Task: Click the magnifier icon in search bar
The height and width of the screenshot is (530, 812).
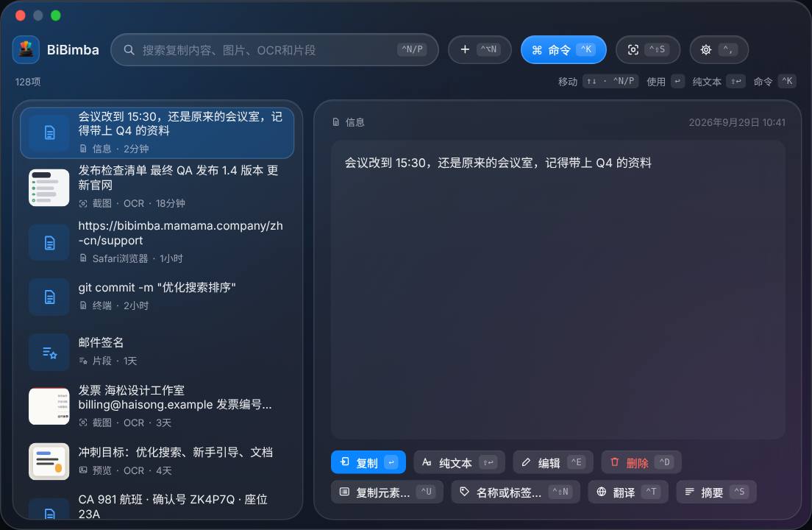Action: (x=129, y=50)
